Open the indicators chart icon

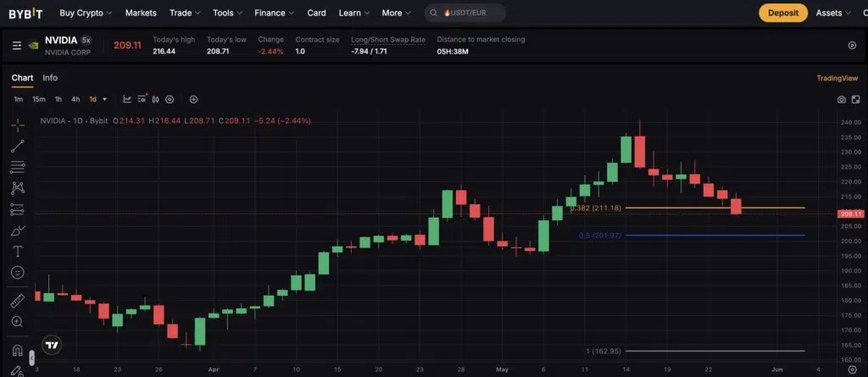[x=127, y=99]
